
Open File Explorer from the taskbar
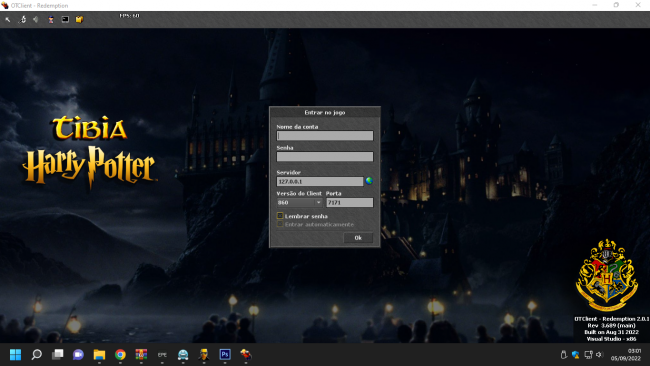pyautogui.click(x=99, y=354)
